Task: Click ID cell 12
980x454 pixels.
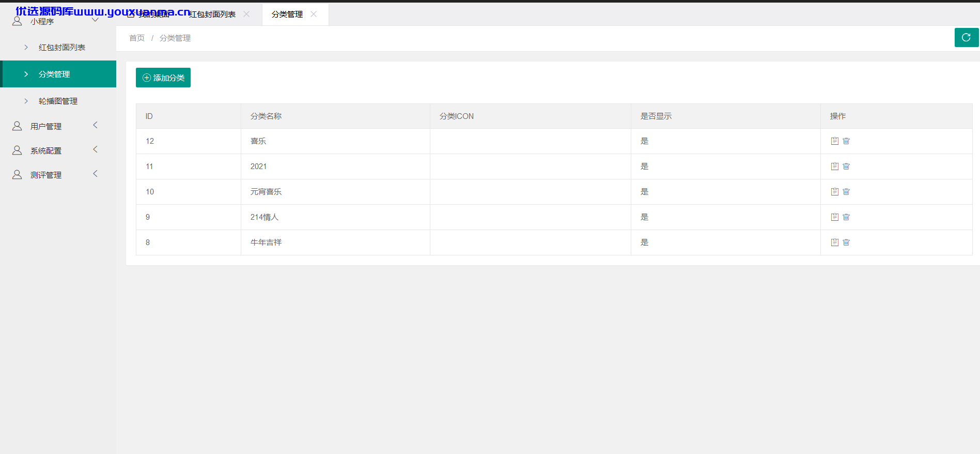Action: pos(189,141)
